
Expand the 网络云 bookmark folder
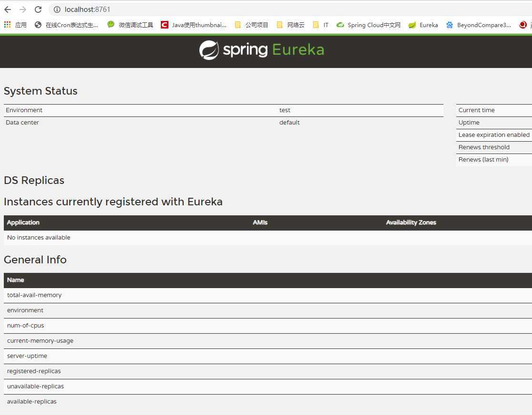(x=291, y=25)
